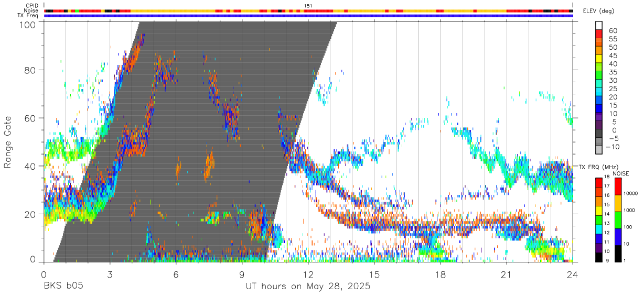The width and height of the screenshot is (644, 297).
Task: Click the 'CPID' row label
Action: pyautogui.click(x=31, y=6)
